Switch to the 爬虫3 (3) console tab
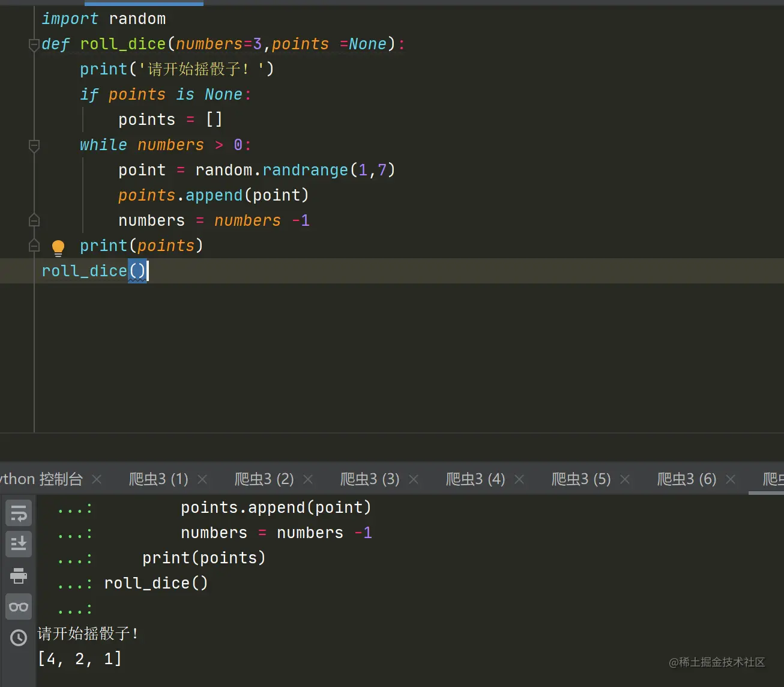 (370, 479)
